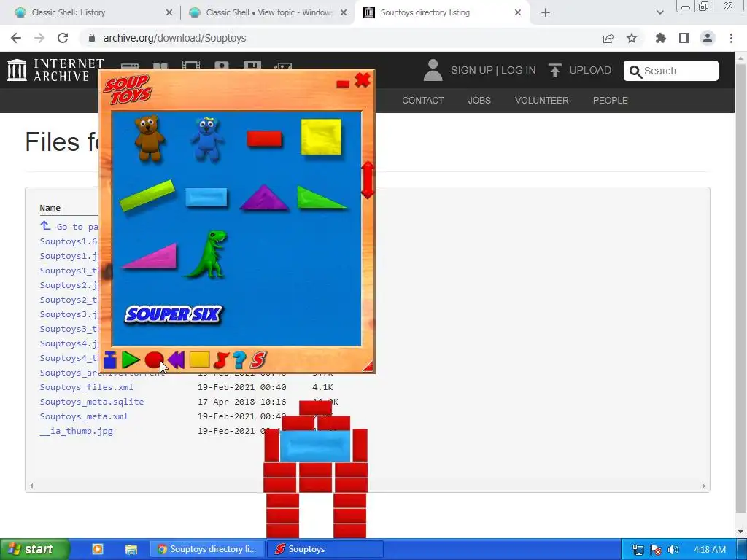747x560 pixels.
Task: Click the address bar URL
Action: [174, 38]
